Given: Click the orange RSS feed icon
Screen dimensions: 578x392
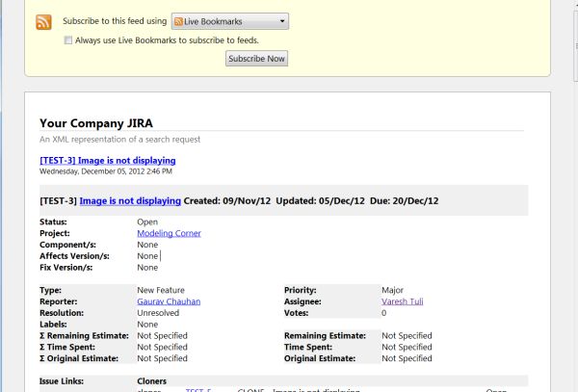Looking at the screenshot, I should [x=43, y=22].
